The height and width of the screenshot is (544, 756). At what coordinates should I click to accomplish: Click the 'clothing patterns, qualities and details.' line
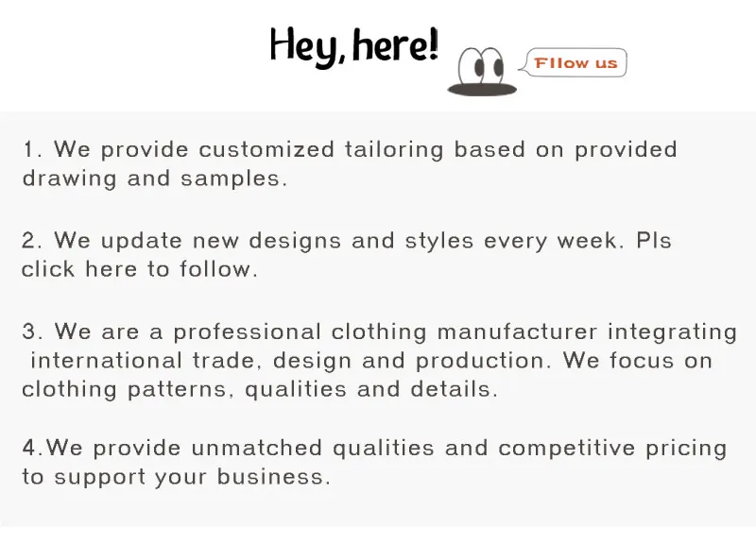point(259,389)
